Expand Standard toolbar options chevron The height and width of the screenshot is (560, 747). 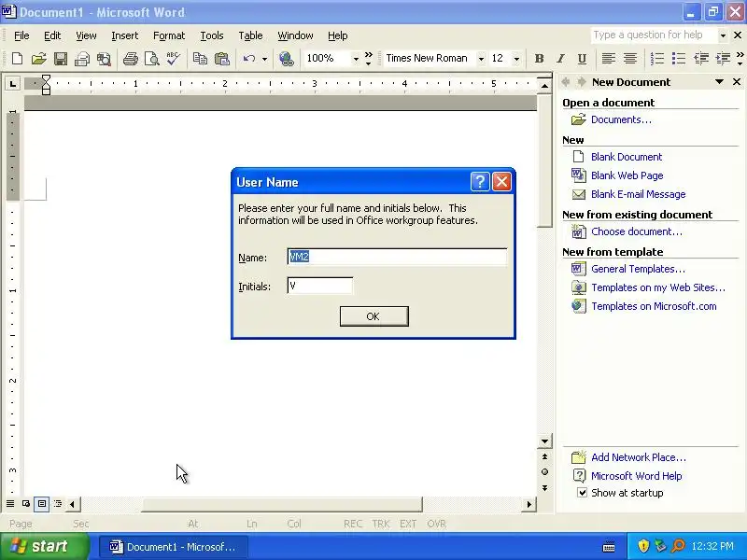(368, 59)
